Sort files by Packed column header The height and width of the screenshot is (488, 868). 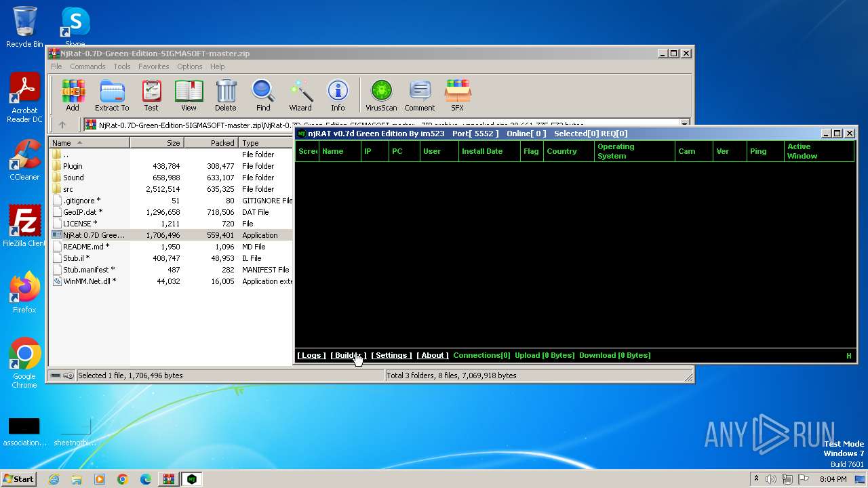tap(211, 143)
